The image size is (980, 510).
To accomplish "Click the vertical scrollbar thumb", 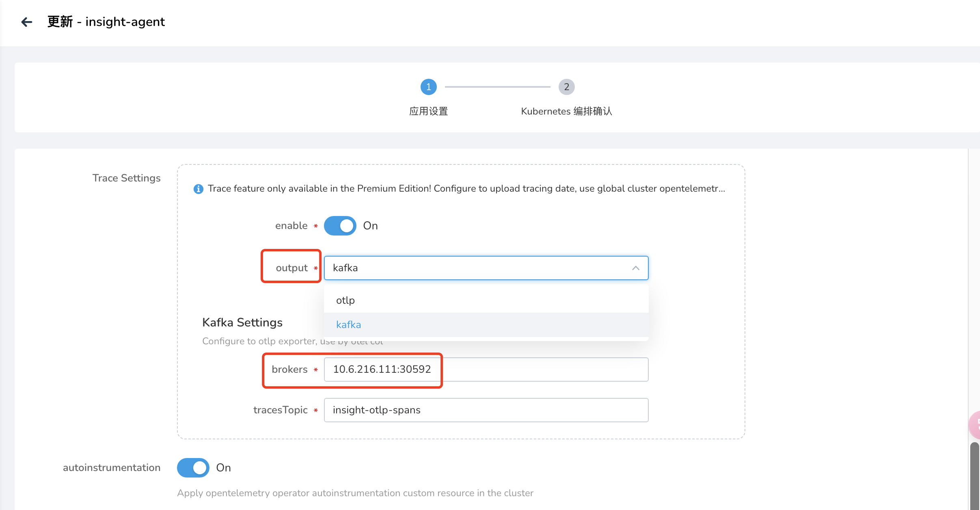I will coord(975,475).
